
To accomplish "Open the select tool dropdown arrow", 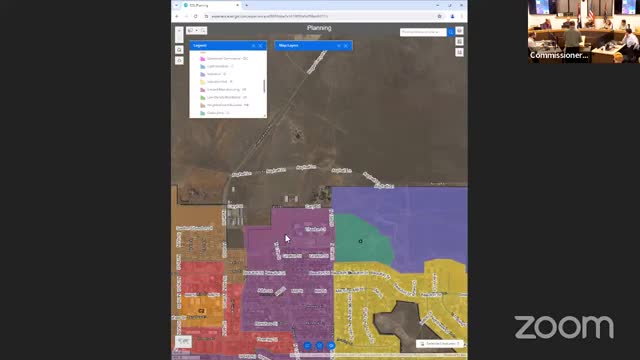I will pyautogui.click(x=196, y=31).
